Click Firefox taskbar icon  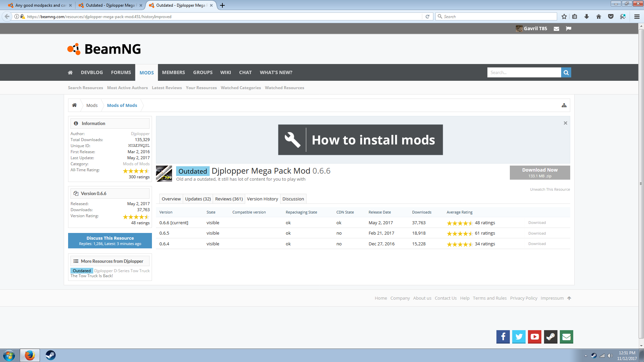click(x=30, y=355)
